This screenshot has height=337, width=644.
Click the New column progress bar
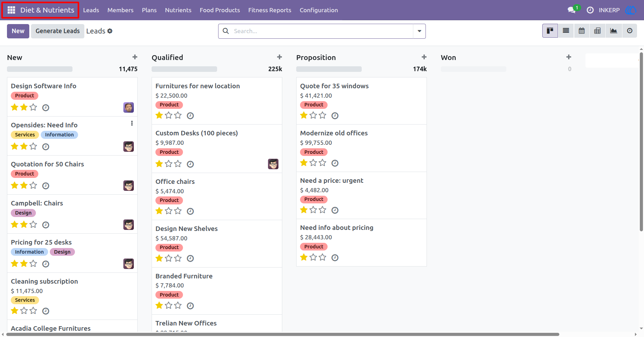(40, 69)
